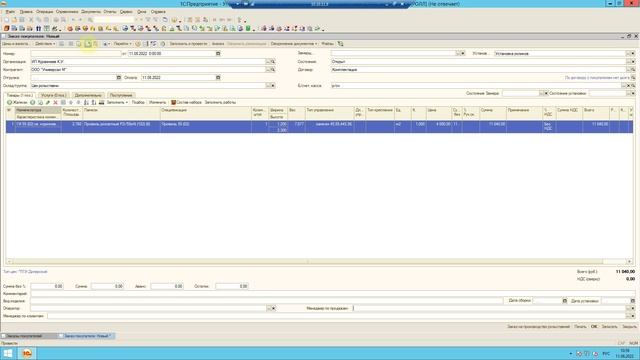Click selection button for Договор field

(x=629, y=70)
